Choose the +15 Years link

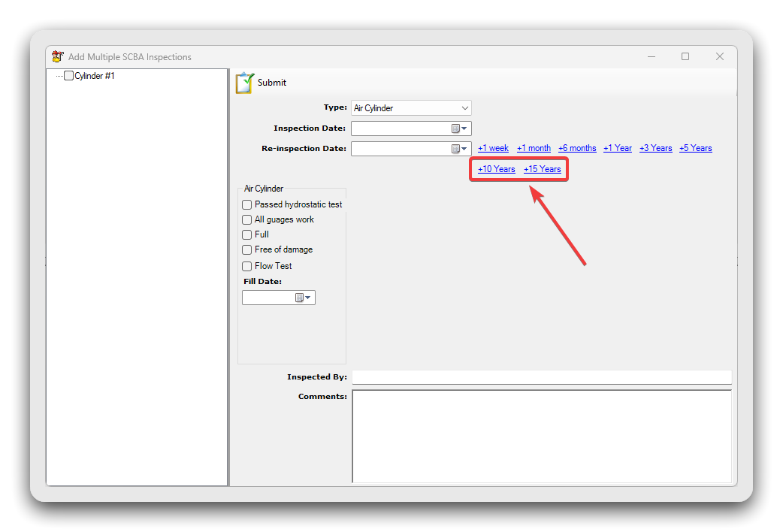542,169
